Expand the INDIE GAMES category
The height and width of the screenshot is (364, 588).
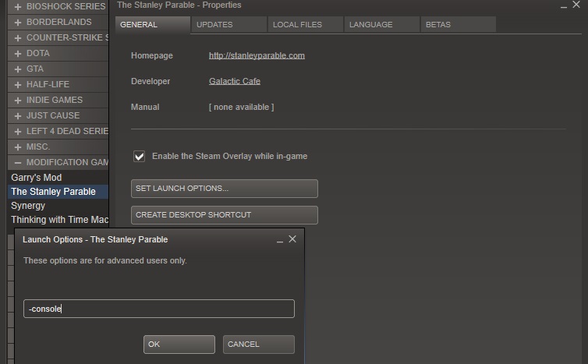(18, 101)
